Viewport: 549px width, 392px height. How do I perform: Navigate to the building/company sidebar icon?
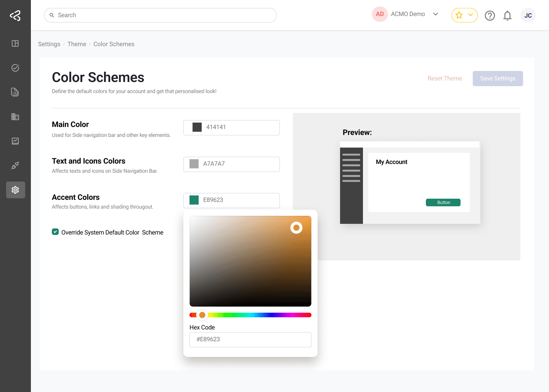[x=15, y=116]
